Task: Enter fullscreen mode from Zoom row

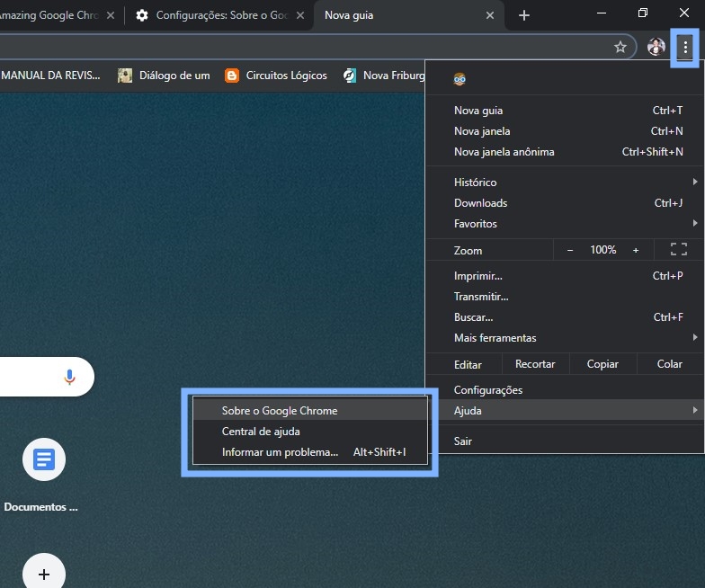Action: [x=678, y=250]
